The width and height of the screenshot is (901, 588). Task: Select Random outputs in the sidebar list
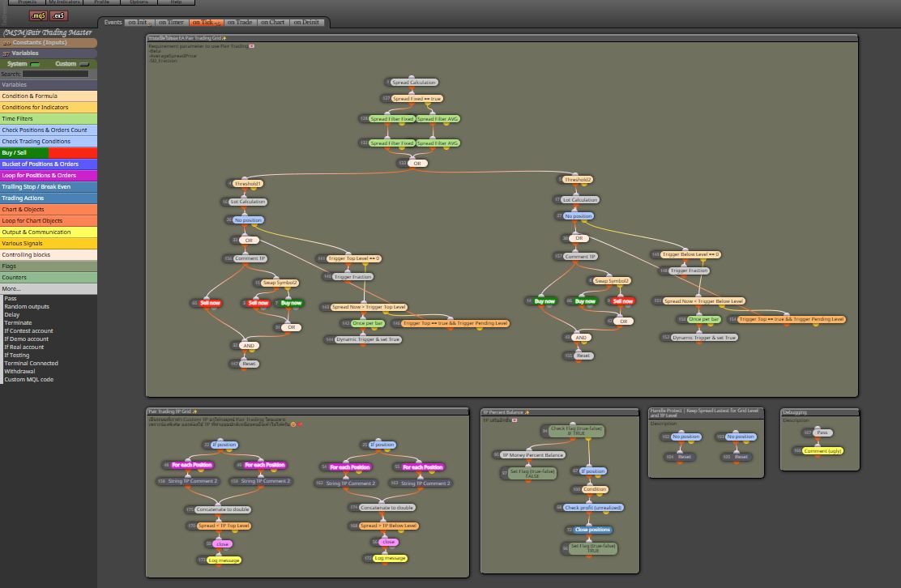point(27,307)
